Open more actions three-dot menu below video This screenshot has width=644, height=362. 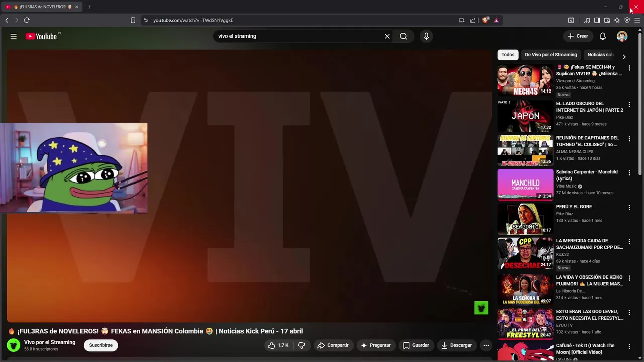tap(486, 345)
